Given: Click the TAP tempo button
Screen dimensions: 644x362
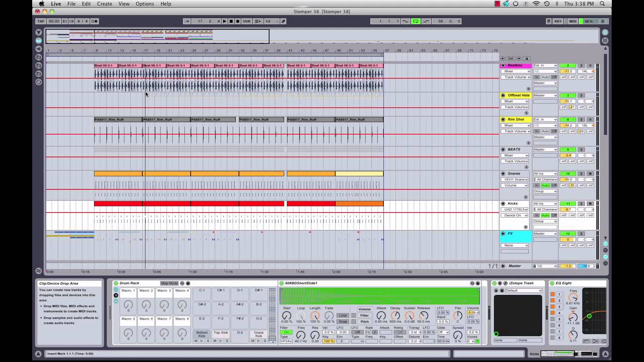Looking at the screenshot, I should [x=40, y=21].
